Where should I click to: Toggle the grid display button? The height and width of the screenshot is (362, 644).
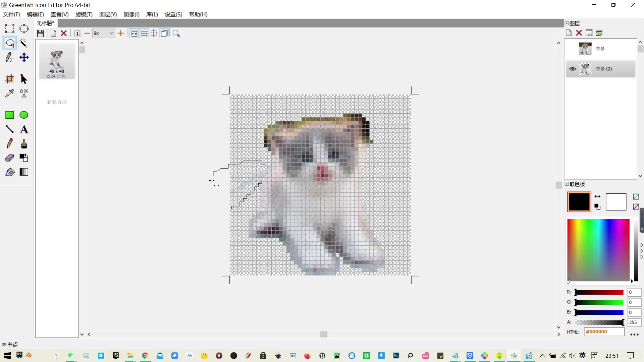point(144,33)
